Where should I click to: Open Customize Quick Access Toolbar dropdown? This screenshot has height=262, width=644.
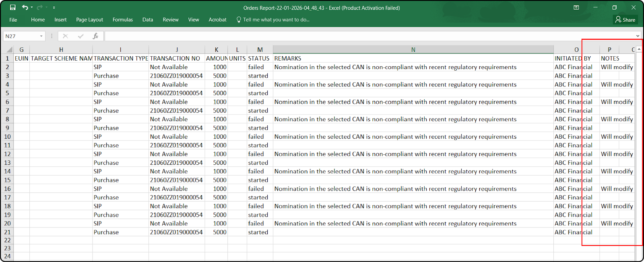tap(54, 8)
